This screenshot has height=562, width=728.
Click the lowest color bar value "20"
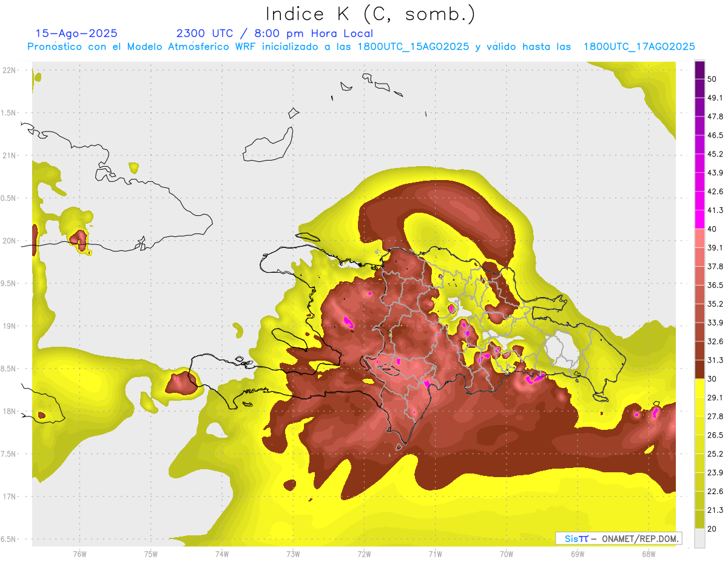713,529
